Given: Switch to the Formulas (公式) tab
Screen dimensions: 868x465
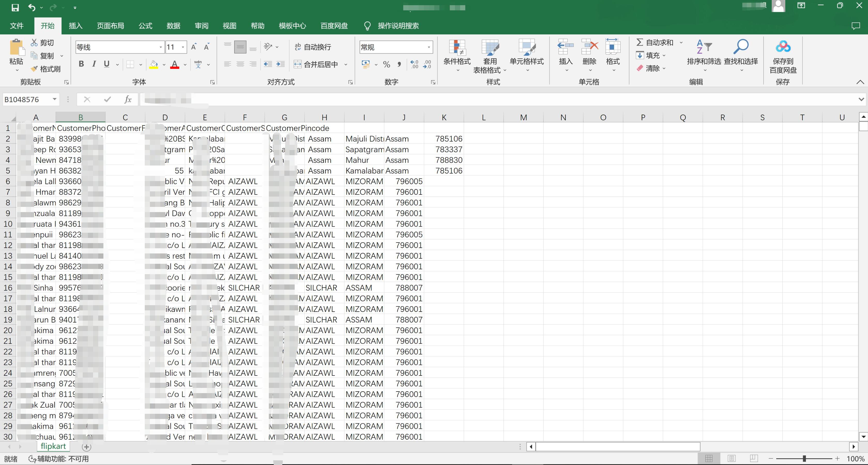Looking at the screenshot, I should [x=146, y=26].
